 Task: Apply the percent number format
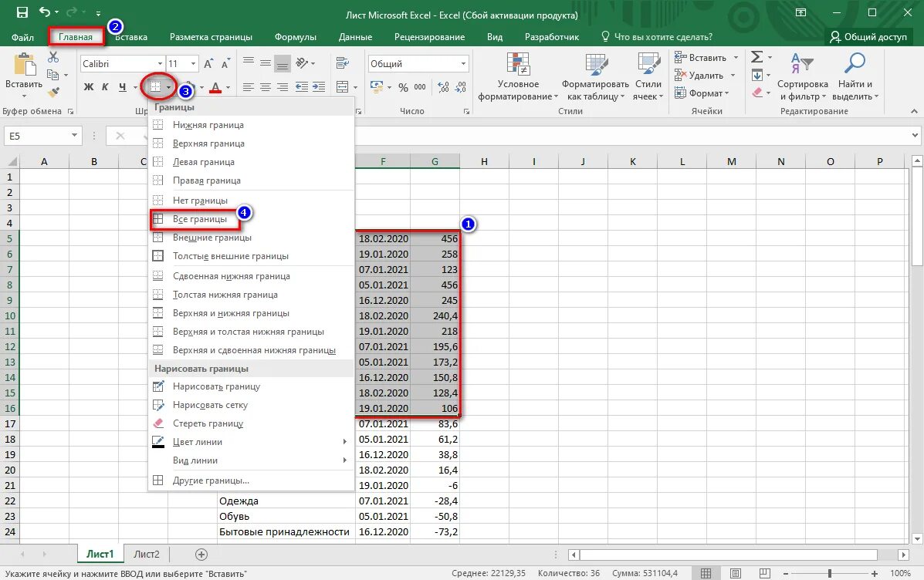pyautogui.click(x=403, y=87)
